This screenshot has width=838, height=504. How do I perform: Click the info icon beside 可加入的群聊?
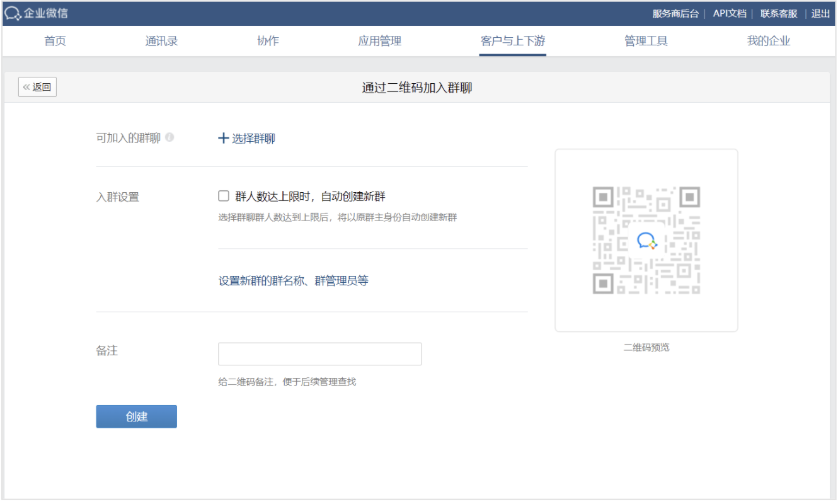coord(169,137)
